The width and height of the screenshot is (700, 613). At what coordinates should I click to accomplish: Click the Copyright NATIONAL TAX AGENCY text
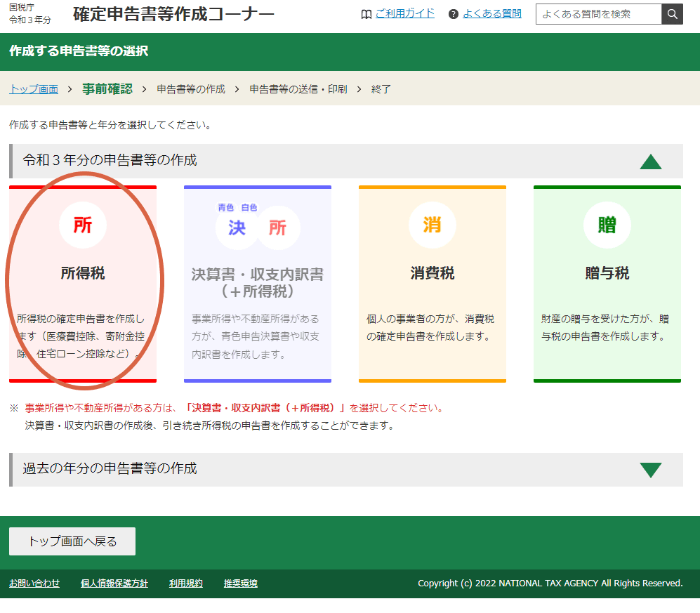tap(550, 583)
